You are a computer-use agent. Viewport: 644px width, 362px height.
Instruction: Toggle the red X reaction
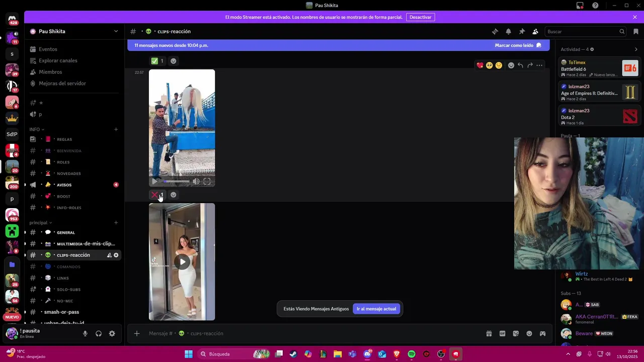(x=157, y=195)
